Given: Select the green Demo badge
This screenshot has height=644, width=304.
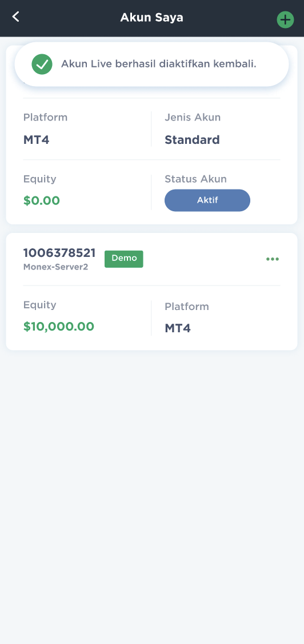Looking at the screenshot, I should pos(123,259).
